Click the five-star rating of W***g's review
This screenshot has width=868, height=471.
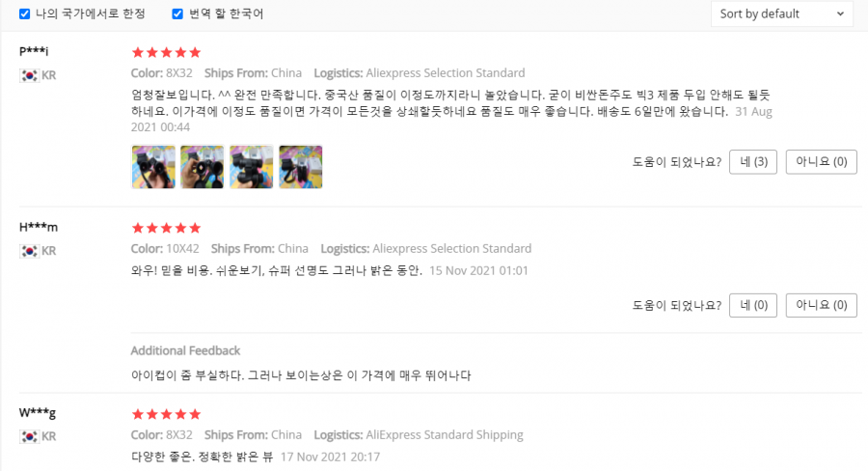coord(166,414)
